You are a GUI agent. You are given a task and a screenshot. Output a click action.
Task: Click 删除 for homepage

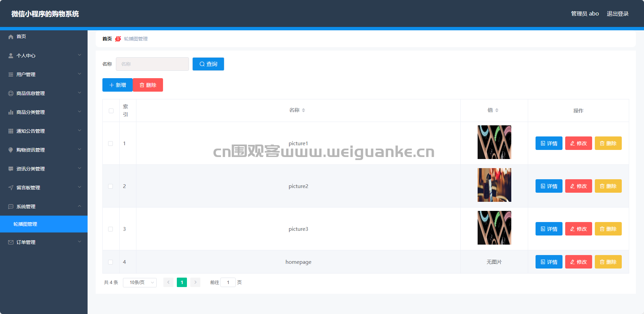tap(608, 262)
